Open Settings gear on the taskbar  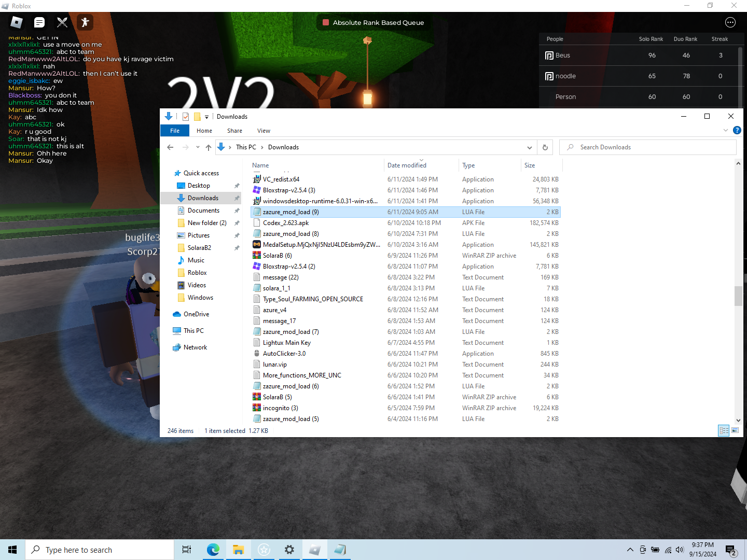(289, 550)
